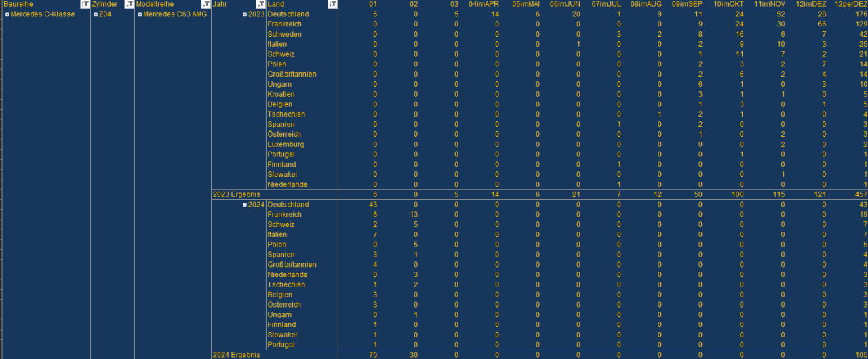Click the Mercedes C-Klasse label
Viewport: 868px width, 359px height.
[x=43, y=14]
